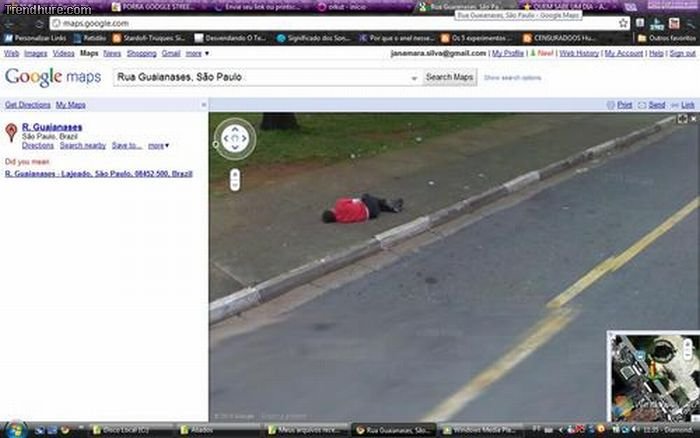Image resolution: width=700 pixels, height=438 pixels.
Task: Zoom out on Street View with minus
Action: coord(235,185)
